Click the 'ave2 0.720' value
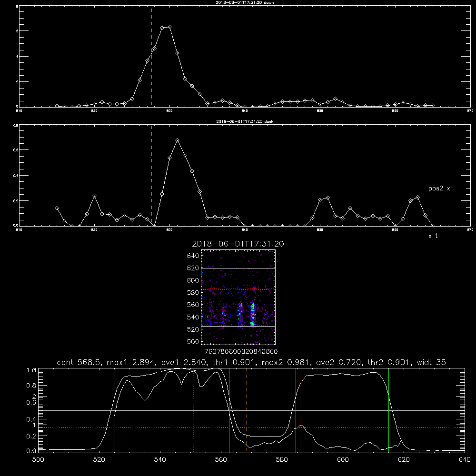The height and width of the screenshot is (476, 476). [339, 362]
